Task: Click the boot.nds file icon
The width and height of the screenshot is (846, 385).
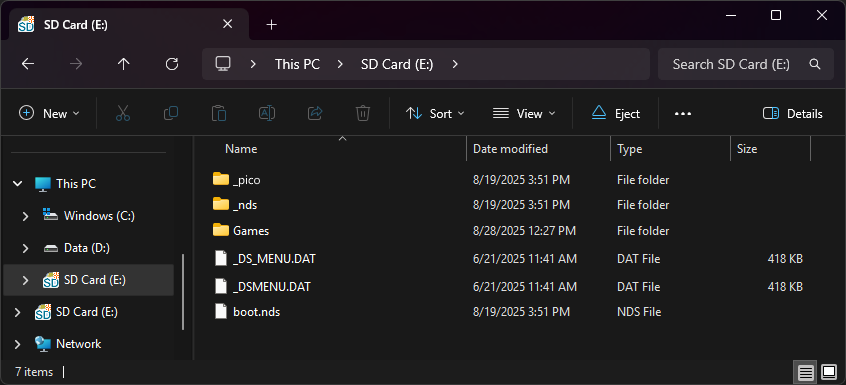Action: click(221, 312)
